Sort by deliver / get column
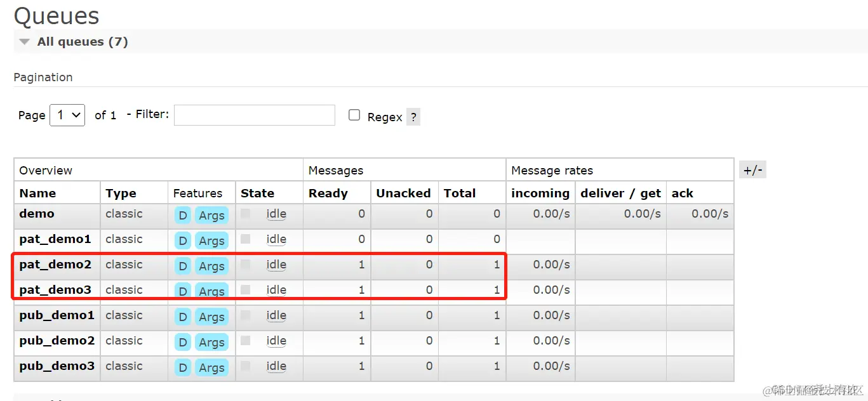868x401 pixels. click(x=620, y=194)
